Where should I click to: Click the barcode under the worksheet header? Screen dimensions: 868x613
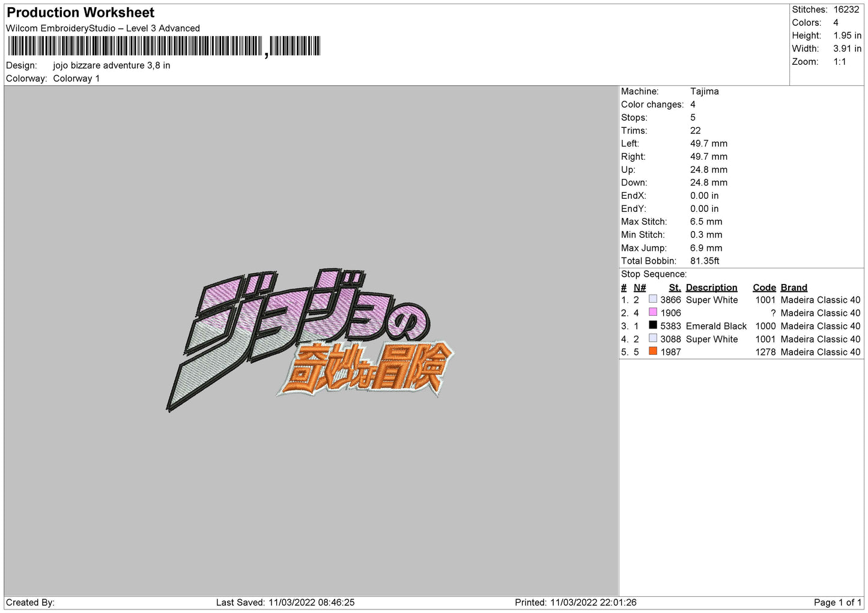coord(164,46)
